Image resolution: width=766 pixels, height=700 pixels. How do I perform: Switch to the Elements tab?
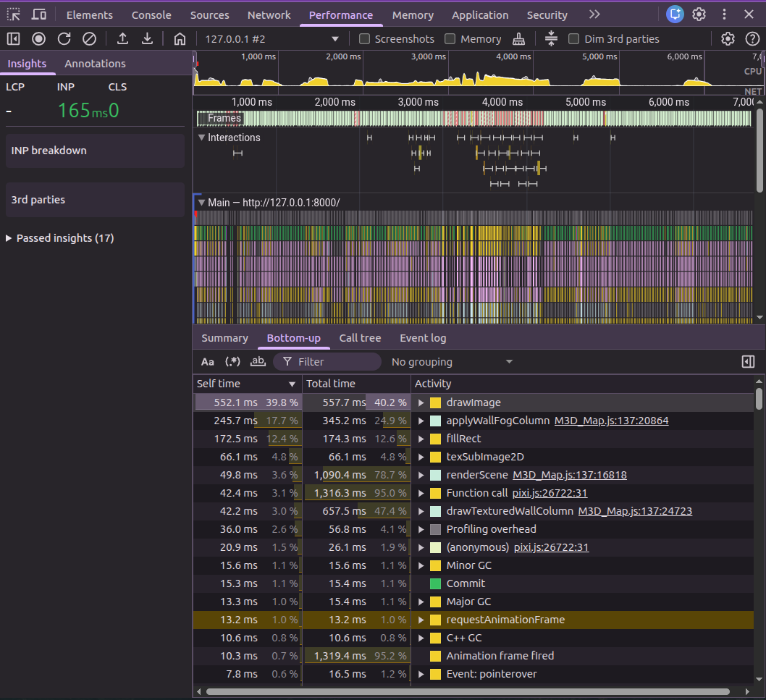coord(89,15)
